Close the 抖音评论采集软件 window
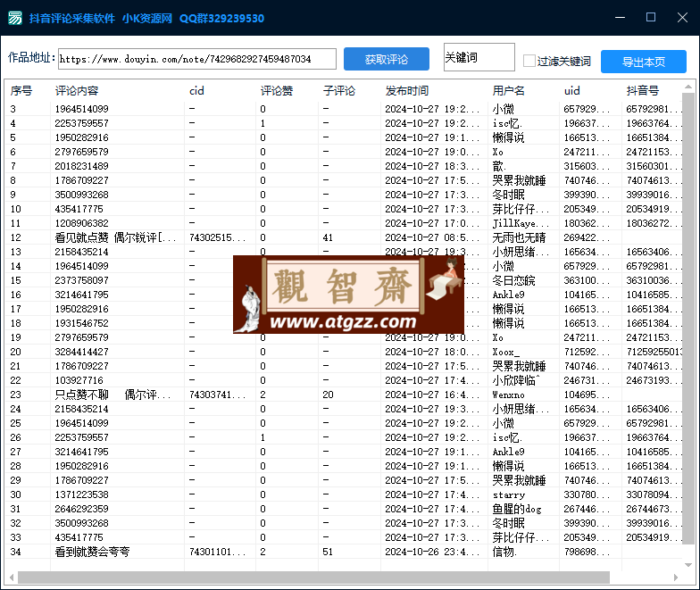The width and height of the screenshot is (700, 590). point(682,18)
